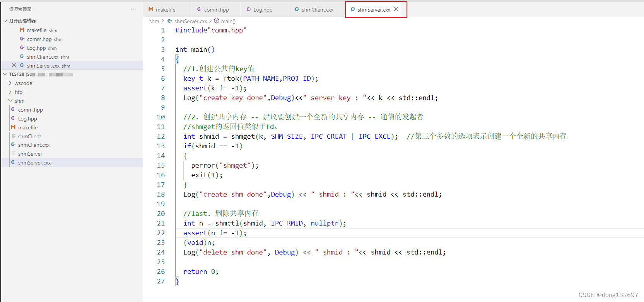Click the C++ icon on the Log.hpp tab
Screen dimensions: 644x302
[x=249, y=9]
